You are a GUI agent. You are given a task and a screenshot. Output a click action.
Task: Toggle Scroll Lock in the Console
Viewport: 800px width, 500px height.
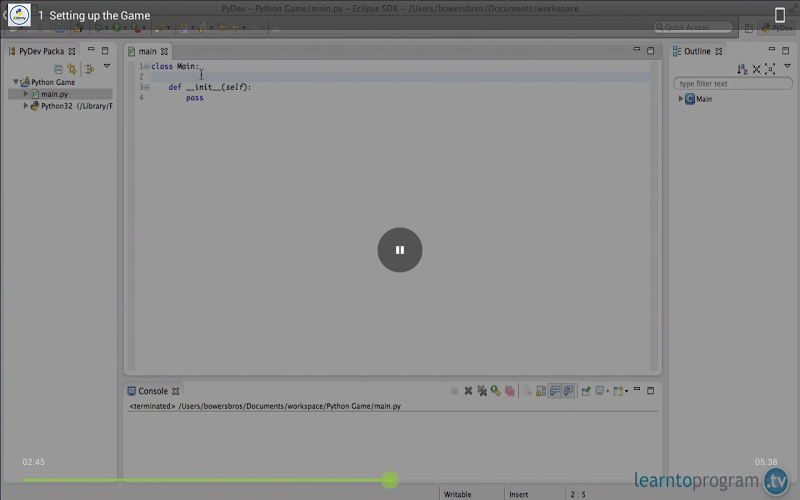[541, 391]
